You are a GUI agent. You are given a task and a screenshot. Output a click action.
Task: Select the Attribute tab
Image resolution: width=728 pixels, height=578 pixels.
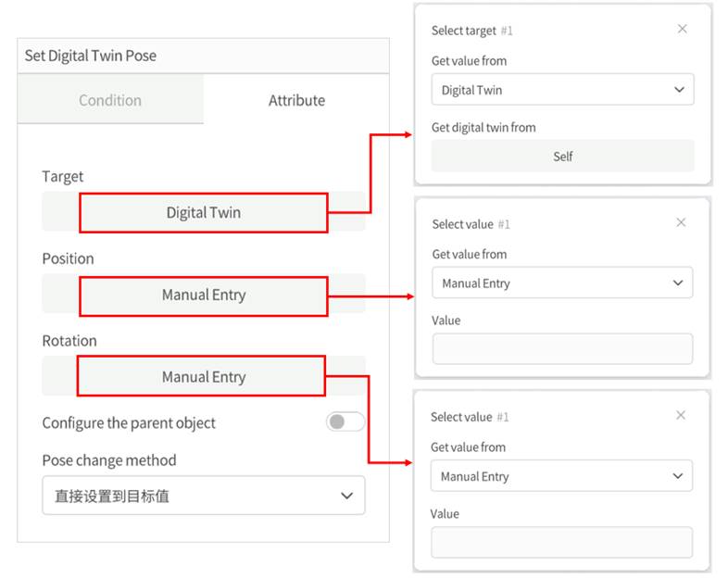[x=296, y=100]
